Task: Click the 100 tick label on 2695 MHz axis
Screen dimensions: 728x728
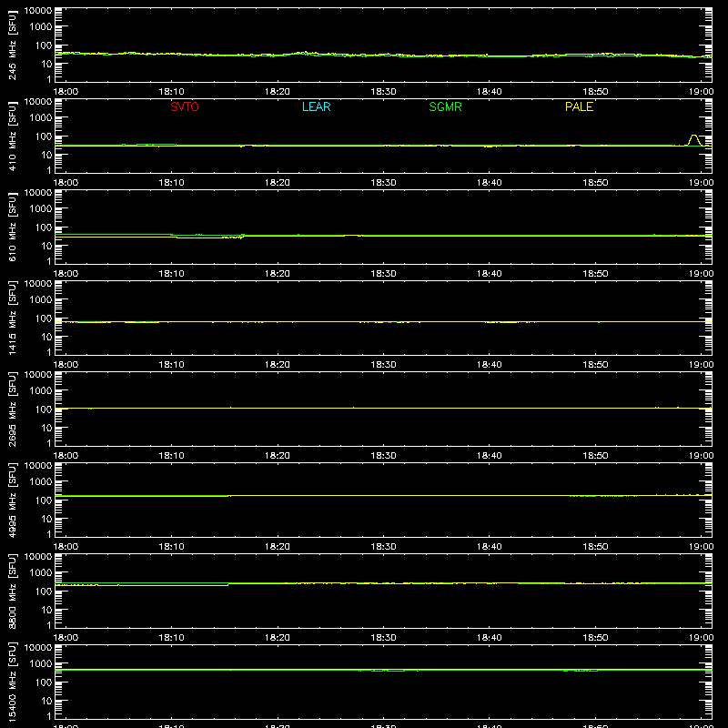Action: (x=44, y=409)
